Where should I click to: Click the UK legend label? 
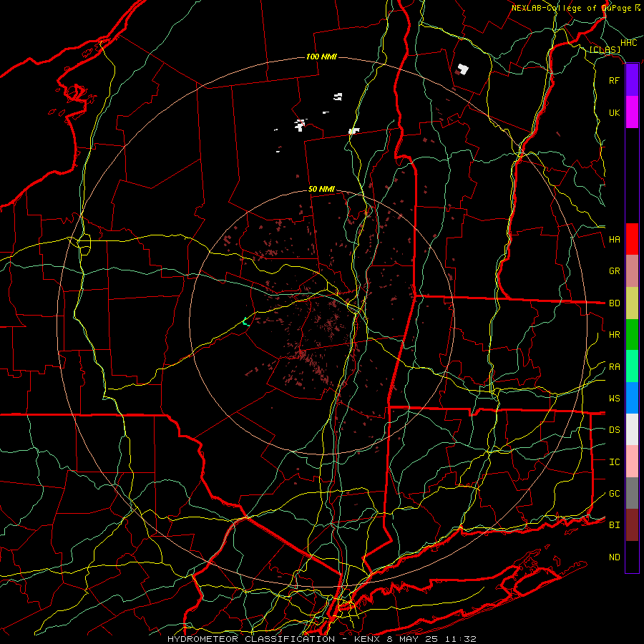coord(614,112)
